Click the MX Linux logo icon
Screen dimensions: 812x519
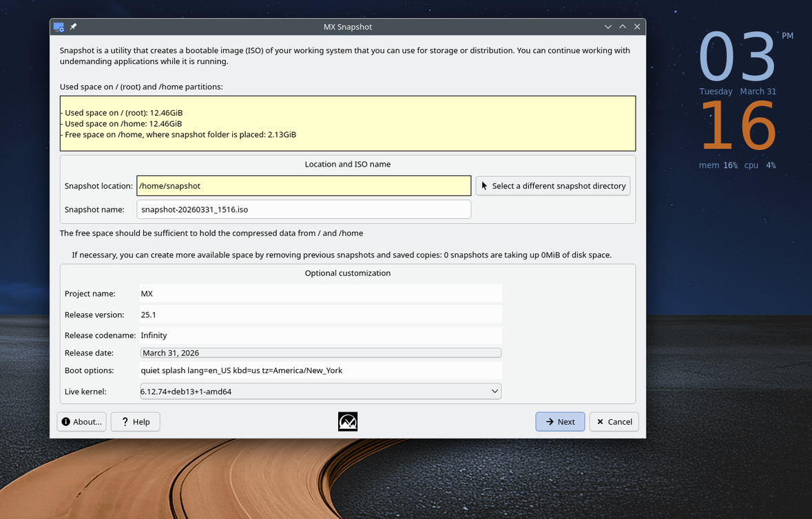point(348,422)
